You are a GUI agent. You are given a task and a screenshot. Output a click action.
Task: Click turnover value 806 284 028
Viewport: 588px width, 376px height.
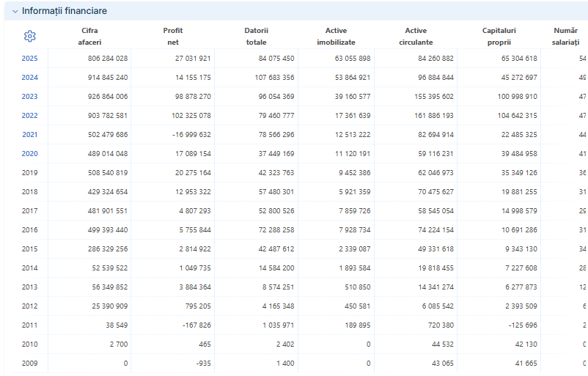[x=108, y=59]
